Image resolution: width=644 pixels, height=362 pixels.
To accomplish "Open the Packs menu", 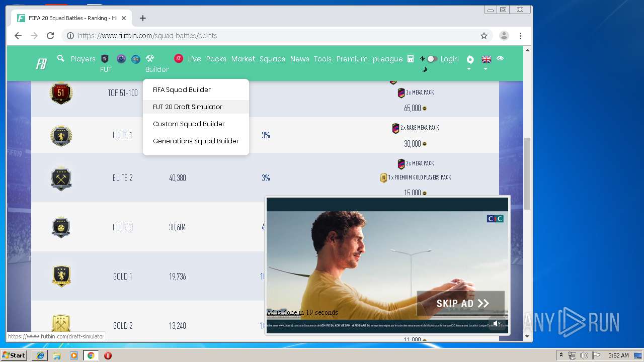I will point(216,59).
